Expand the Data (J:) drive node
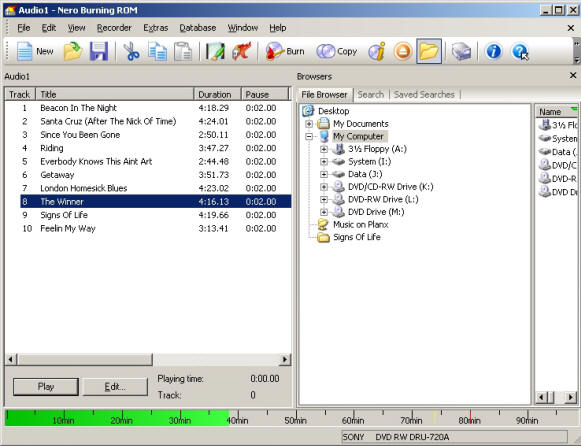Screen dimensions: 581x446 tap(324, 174)
